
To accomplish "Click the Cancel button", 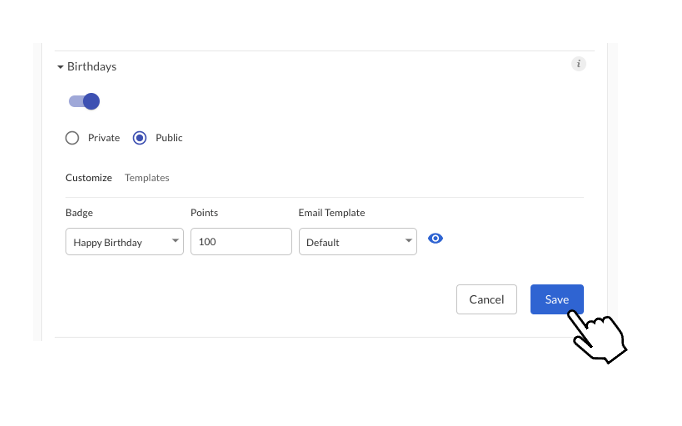I will coord(486,299).
